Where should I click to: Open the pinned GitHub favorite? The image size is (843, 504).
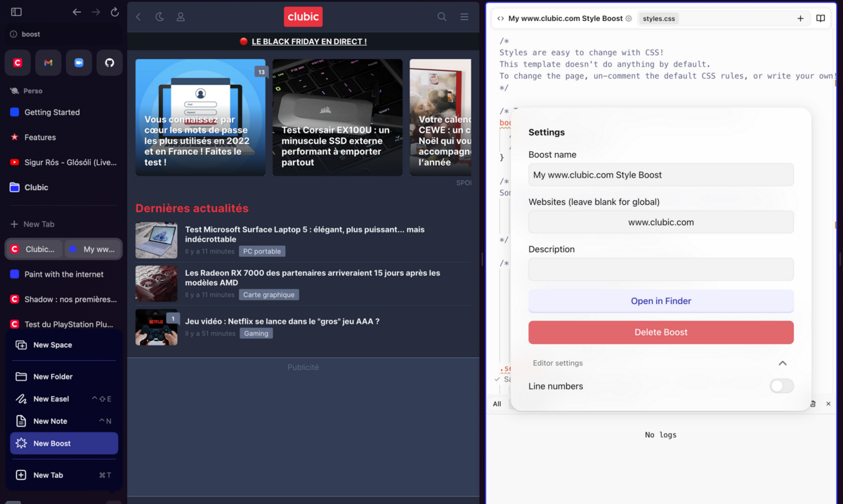pyautogui.click(x=110, y=62)
